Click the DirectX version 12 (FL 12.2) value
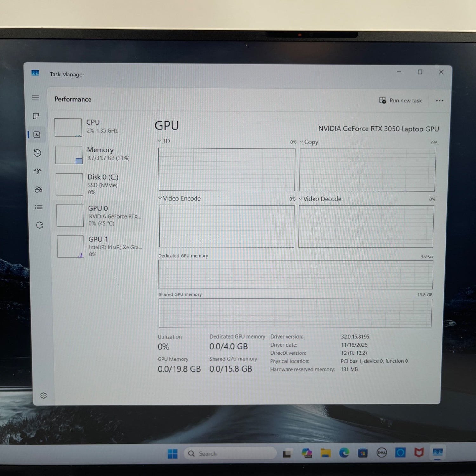Image resolution: width=476 pixels, height=476 pixels. click(x=354, y=353)
